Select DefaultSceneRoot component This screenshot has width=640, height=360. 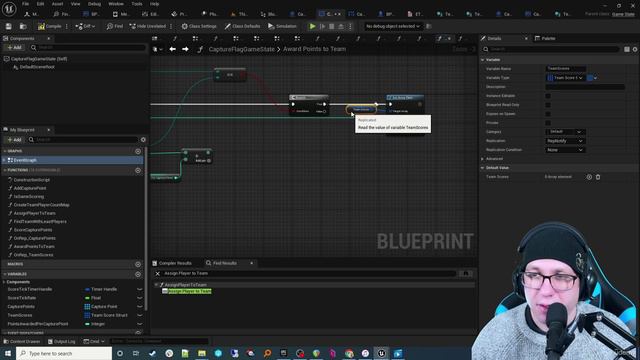pos(37,67)
